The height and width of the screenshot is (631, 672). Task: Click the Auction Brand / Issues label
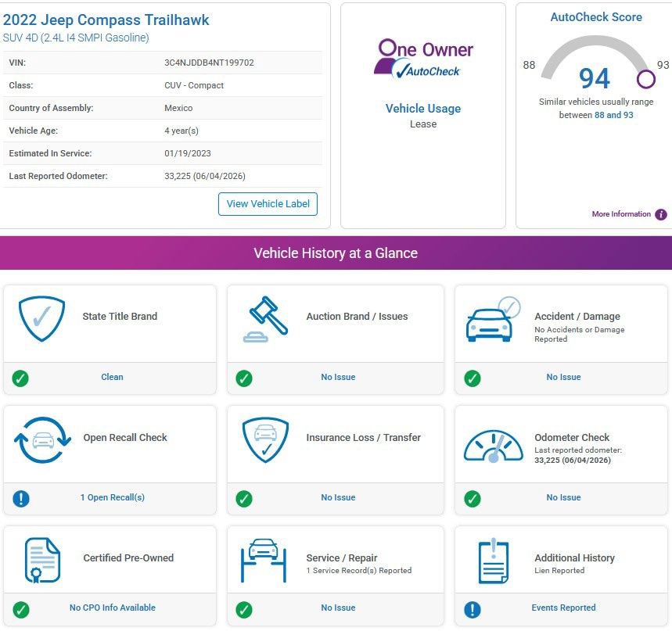click(x=357, y=316)
